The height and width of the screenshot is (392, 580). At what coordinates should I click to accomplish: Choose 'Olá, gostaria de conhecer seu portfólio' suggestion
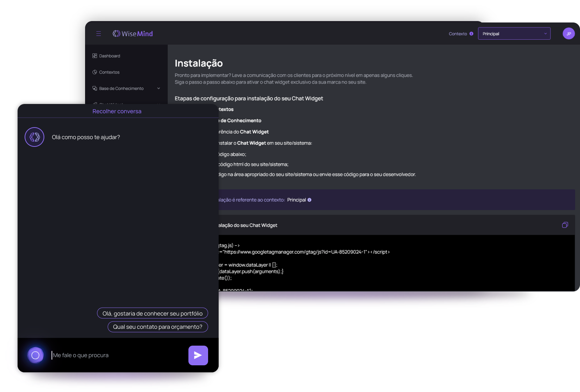[x=153, y=313]
